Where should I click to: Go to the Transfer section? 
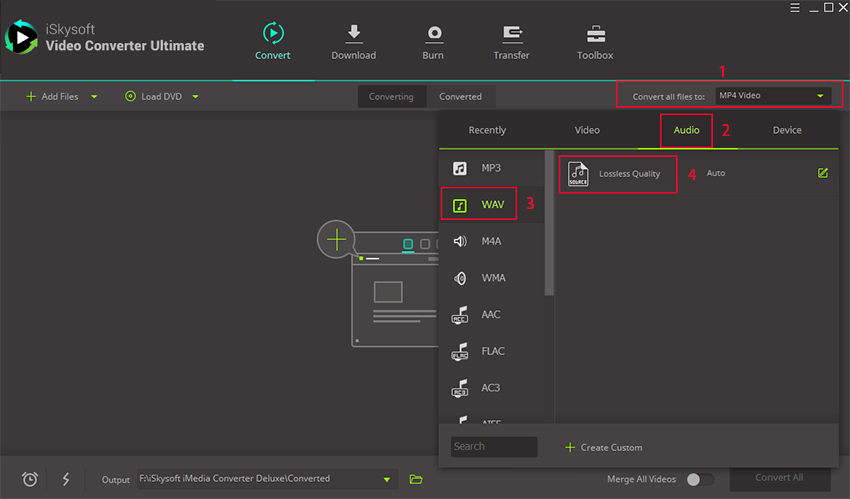511,34
